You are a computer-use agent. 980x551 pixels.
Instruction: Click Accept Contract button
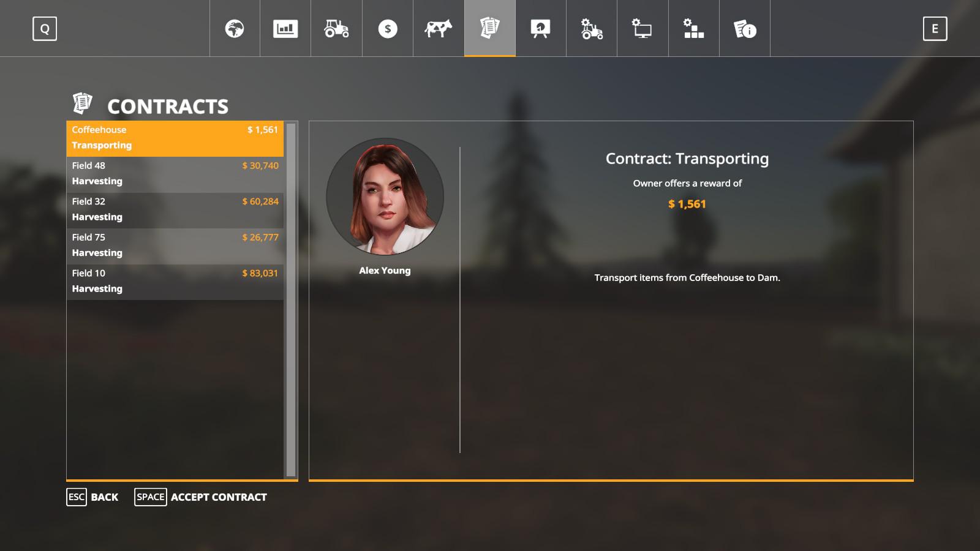201,497
